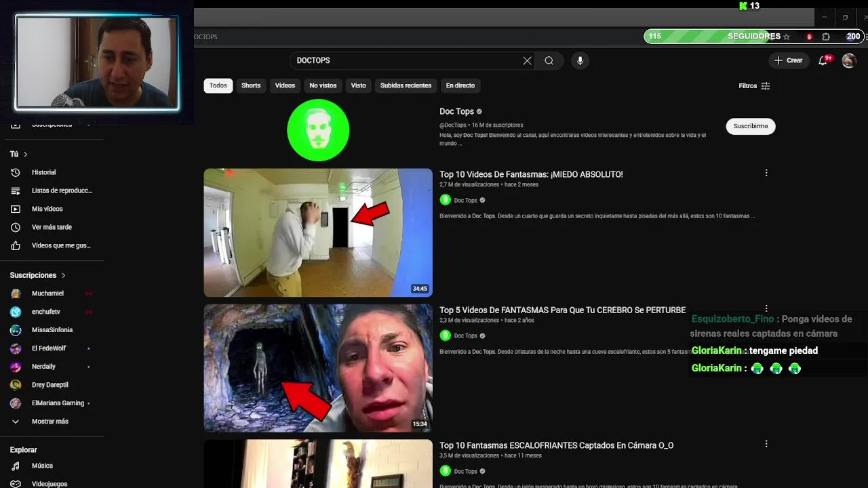Open Ver más tarde in sidebar

coord(52,227)
